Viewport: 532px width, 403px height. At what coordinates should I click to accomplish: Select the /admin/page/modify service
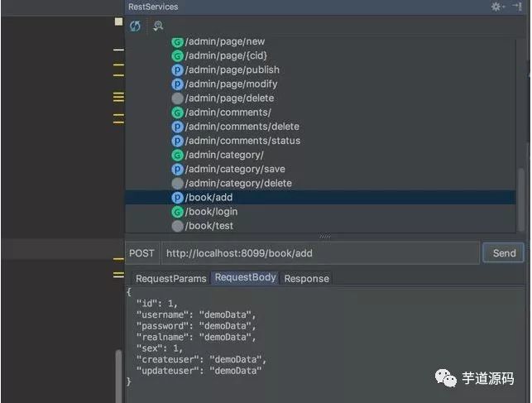232,84
